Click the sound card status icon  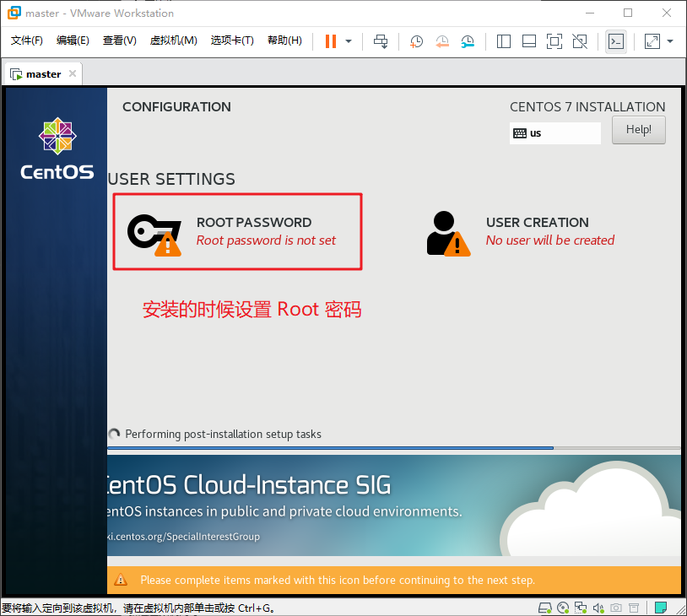coord(598,608)
